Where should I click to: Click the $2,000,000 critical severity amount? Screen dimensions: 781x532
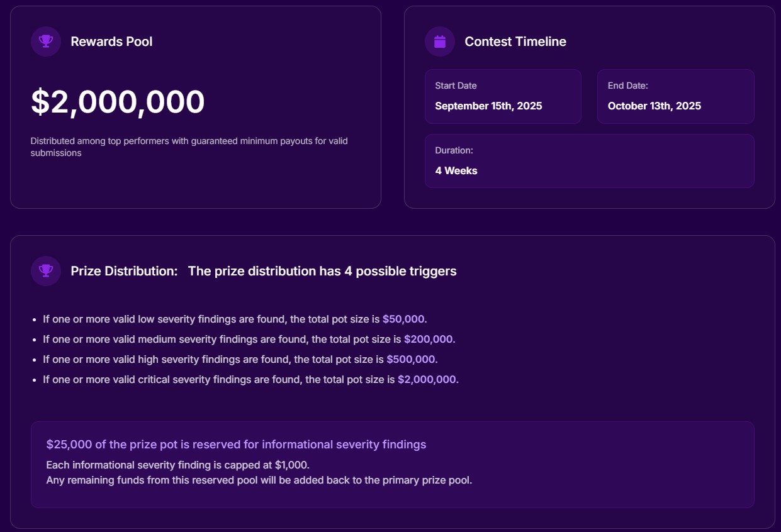tap(428, 380)
